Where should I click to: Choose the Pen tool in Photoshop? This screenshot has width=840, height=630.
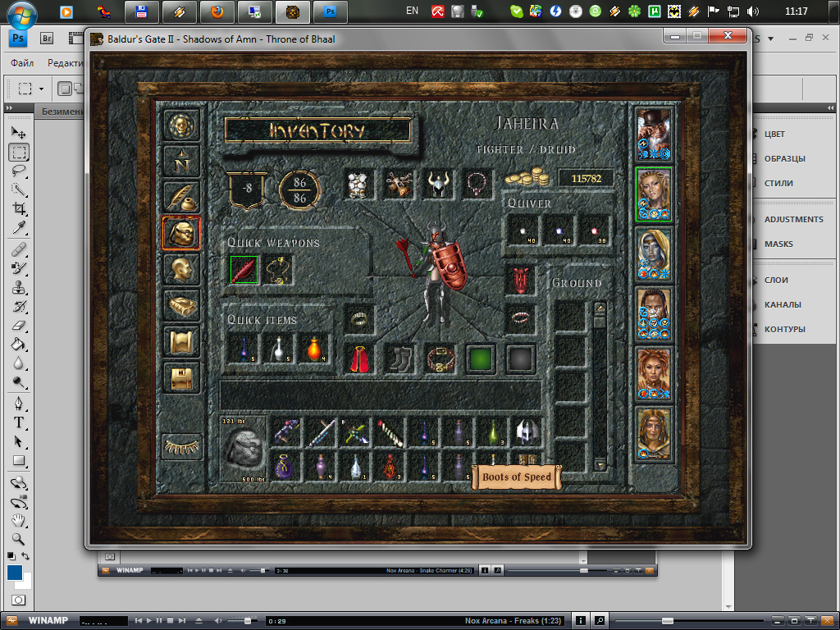coord(19,403)
